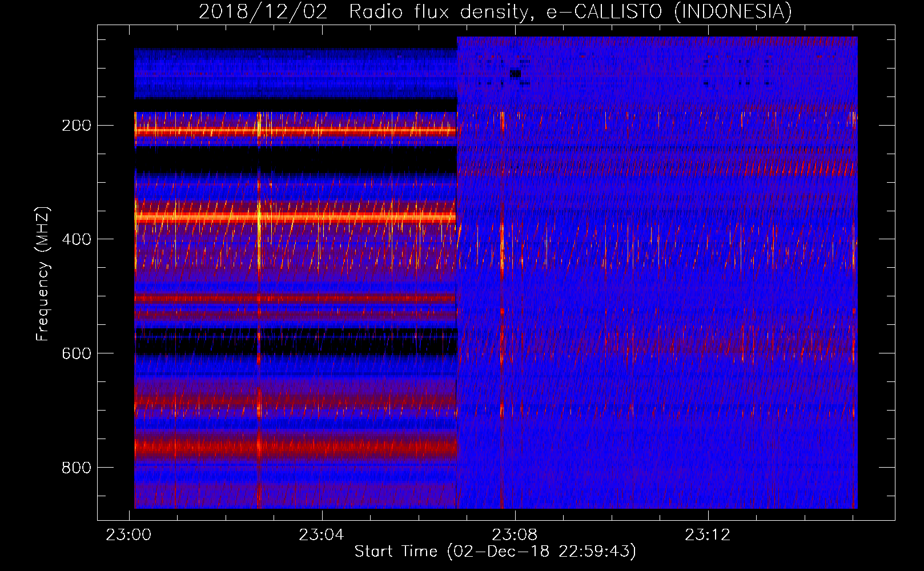
Task: Select the 23:08 time tick label
Action: (515, 535)
